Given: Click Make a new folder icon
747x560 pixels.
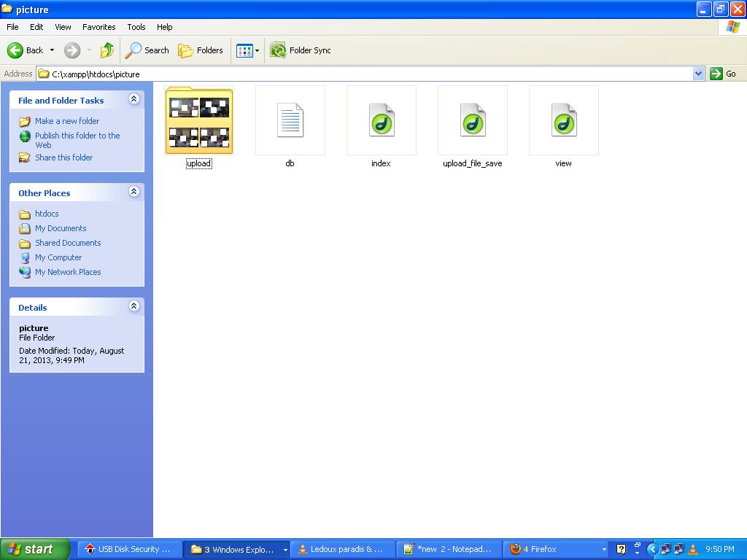Looking at the screenshot, I should click(x=25, y=122).
